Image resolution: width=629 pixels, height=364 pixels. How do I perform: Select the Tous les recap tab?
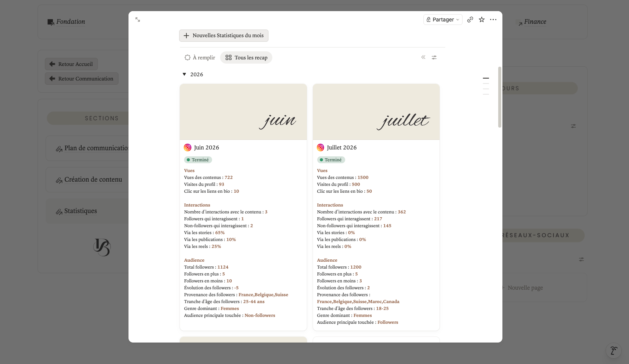tap(246, 57)
